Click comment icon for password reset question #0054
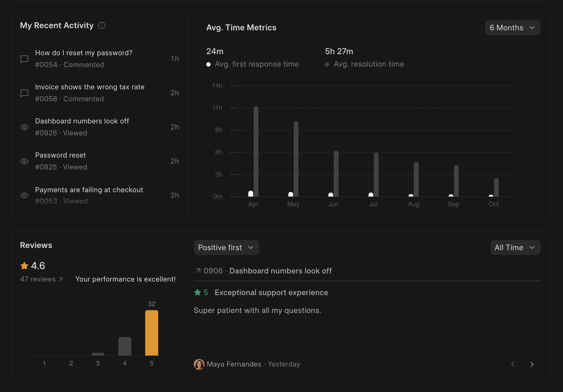The width and height of the screenshot is (563, 392). (24, 59)
